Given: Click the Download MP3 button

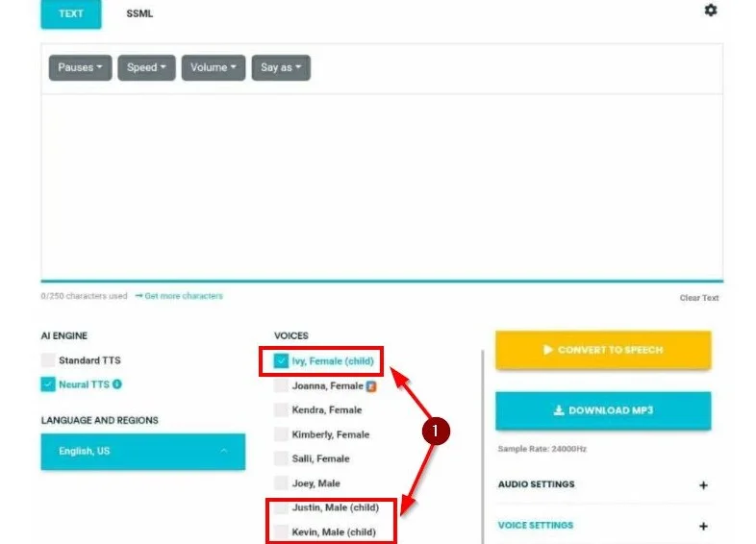Looking at the screenshot, I should tap(603, 410).
